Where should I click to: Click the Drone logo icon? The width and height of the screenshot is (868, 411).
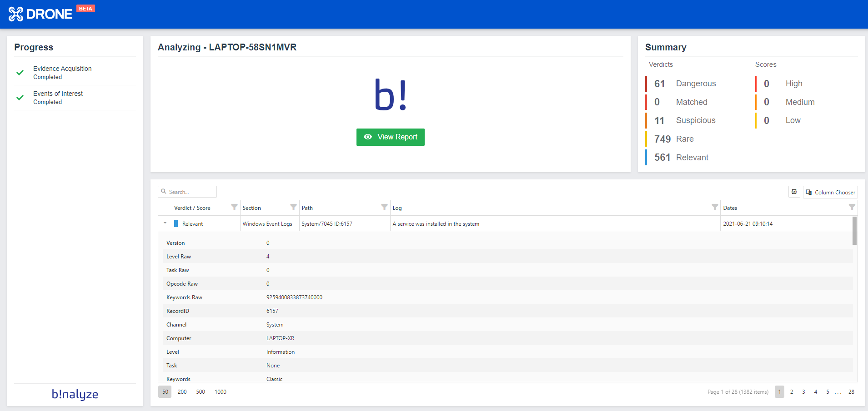15,14
